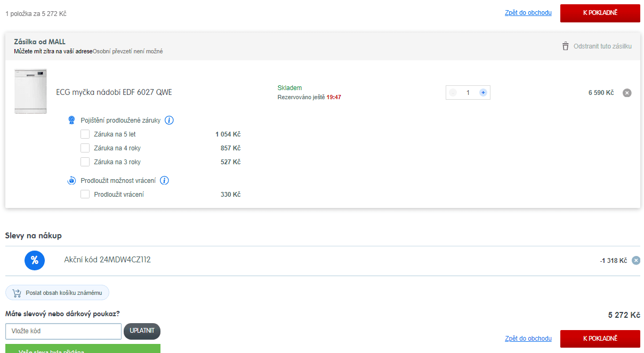The height and width of the screenshot is (353, 644).
Task: Tick the 'Záruka na 3 roky' checkbox
Action: pyautogui.click(x=85, y=162)
